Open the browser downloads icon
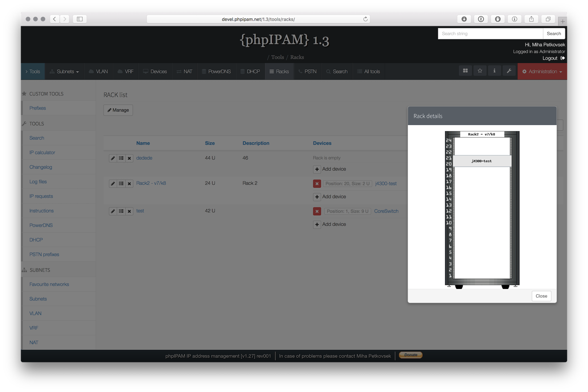The height and width of the screenshot is (392, 588). pos(464,19)
